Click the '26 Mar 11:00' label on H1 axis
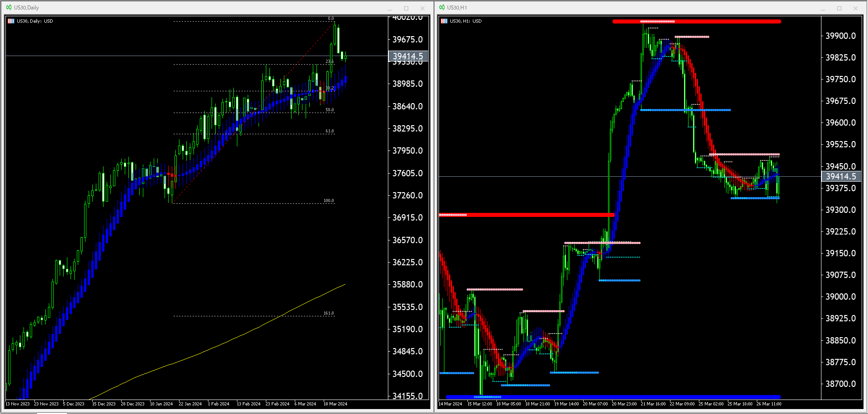The width and height of the screenshot is (868, 414). coord(769,404)
